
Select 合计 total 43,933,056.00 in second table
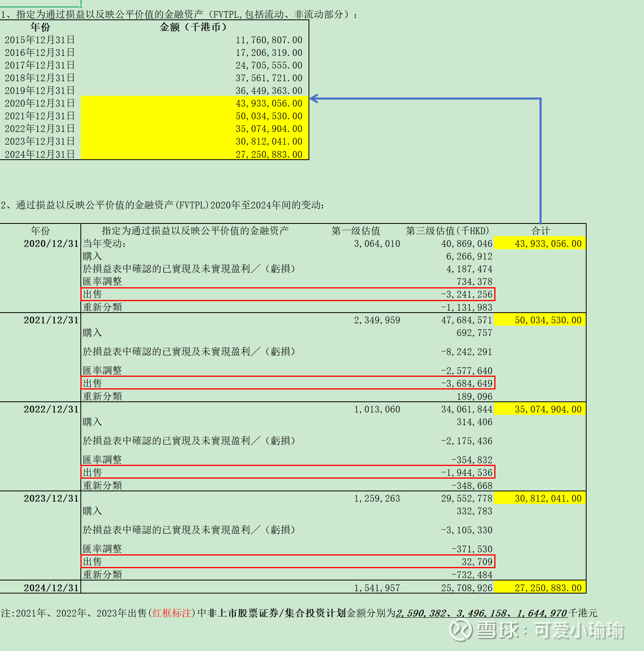pos(548,244)
